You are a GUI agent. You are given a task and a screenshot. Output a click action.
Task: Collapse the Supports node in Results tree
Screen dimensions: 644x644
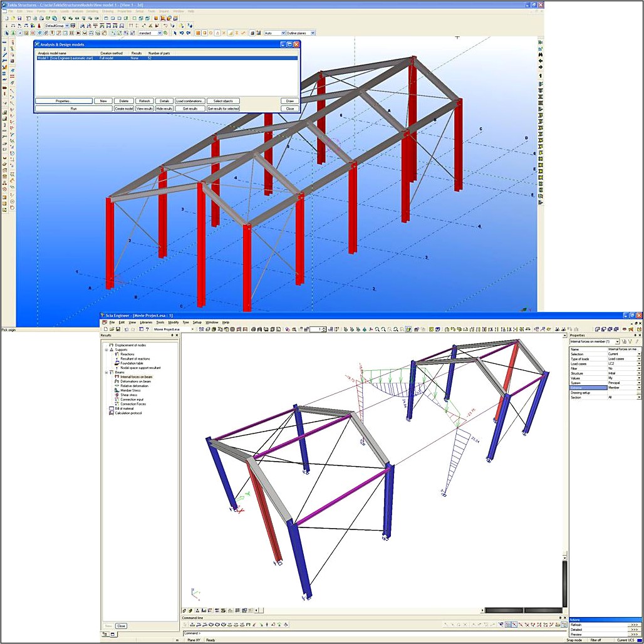(x=106, y=350)
